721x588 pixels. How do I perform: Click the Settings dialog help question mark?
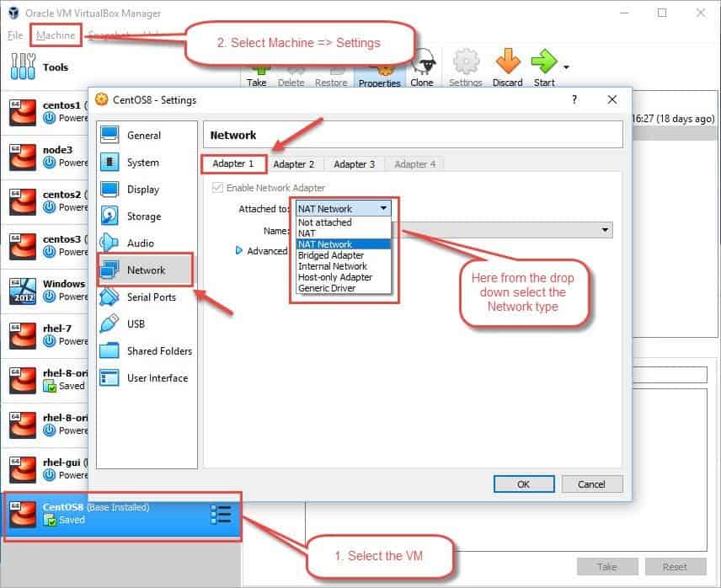click(x=574, y=99)
